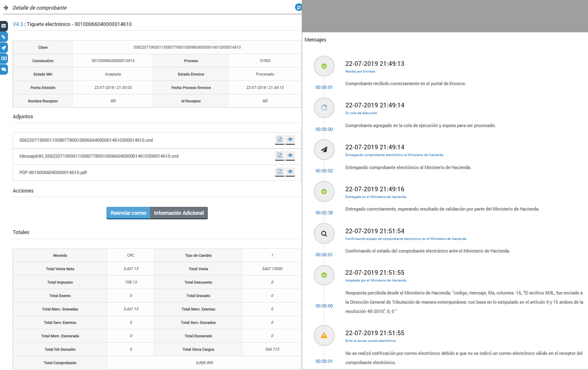Image resolution: width=588 pixels, height=370 pixels.
Task: Preview the PDF file with eye icon
Action: click(x=290, y=172)
